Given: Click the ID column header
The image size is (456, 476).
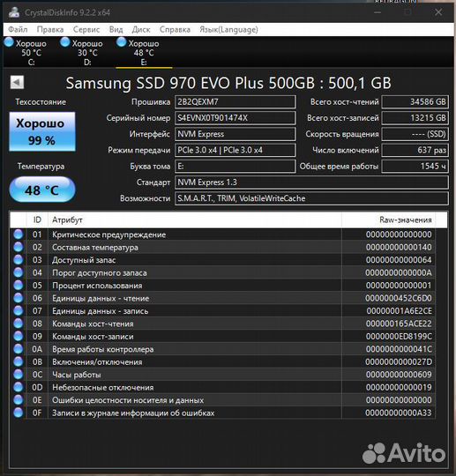Looking at the screenshot, I should [37, 219].
